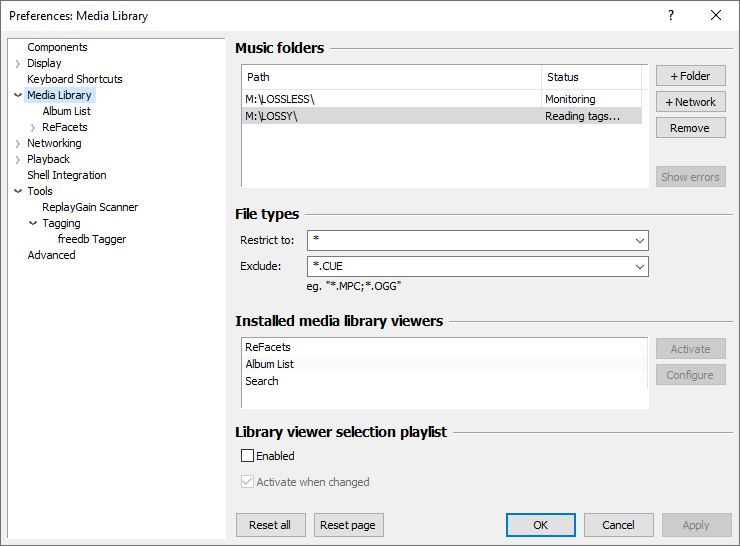Image resolution: width=740 pixels, height=546 pixels.
Task: Enable the library viewer selection playlist checkbox
Action: pos(248,456)
